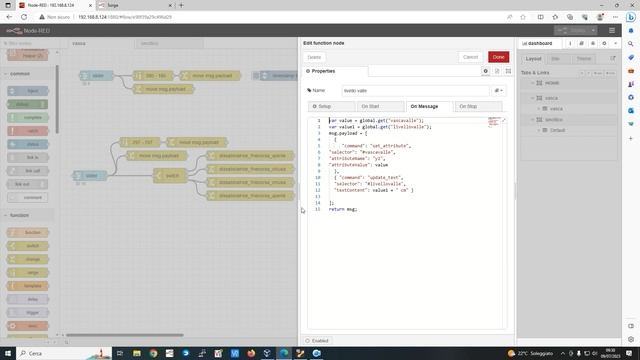Click the red Done button
Viewport: 640px width, 360px height.
498,57
